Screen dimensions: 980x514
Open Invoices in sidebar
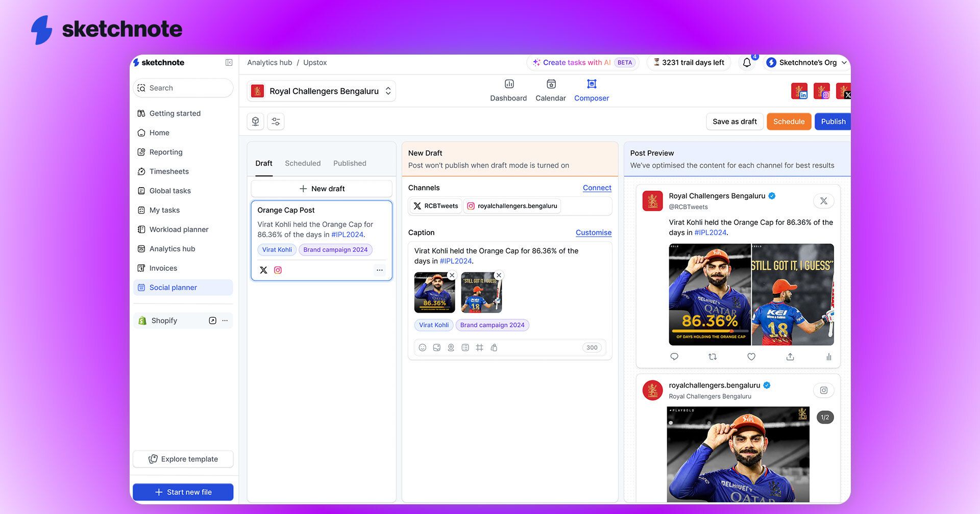click(183, 268)
